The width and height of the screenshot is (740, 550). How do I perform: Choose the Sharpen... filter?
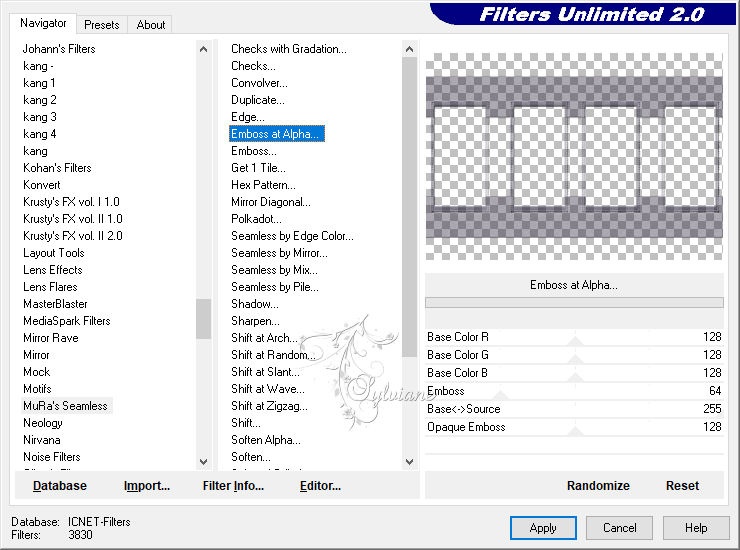tap(255, 321)
